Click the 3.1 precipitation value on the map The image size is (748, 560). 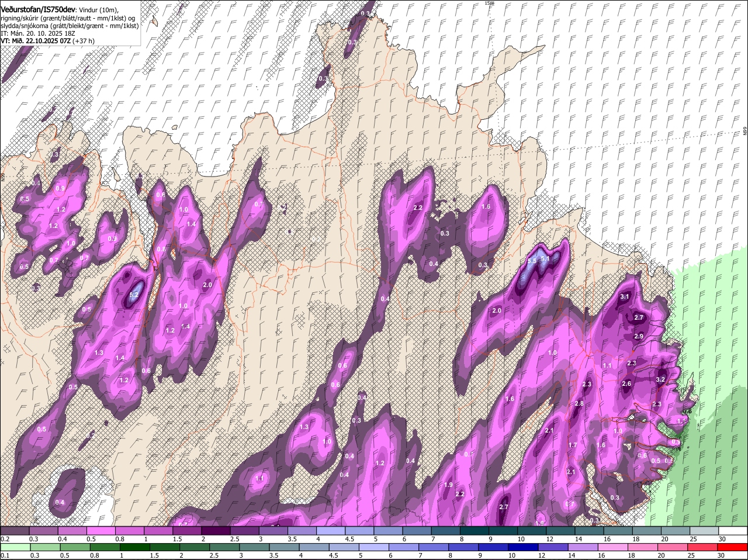coord(625,297)
